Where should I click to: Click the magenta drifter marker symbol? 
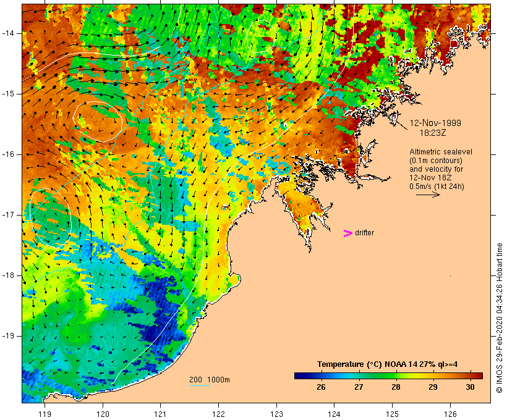pos(348,233)
